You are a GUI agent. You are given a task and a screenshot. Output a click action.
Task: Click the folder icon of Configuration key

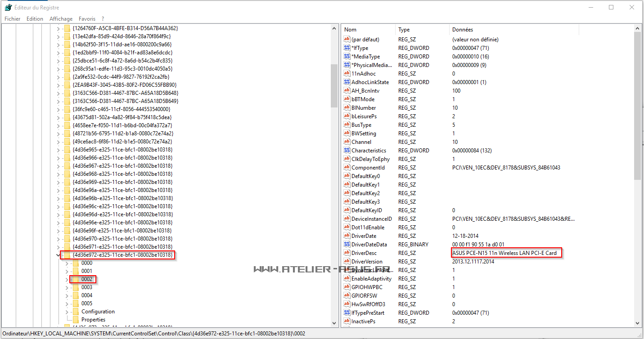[76, 312]
